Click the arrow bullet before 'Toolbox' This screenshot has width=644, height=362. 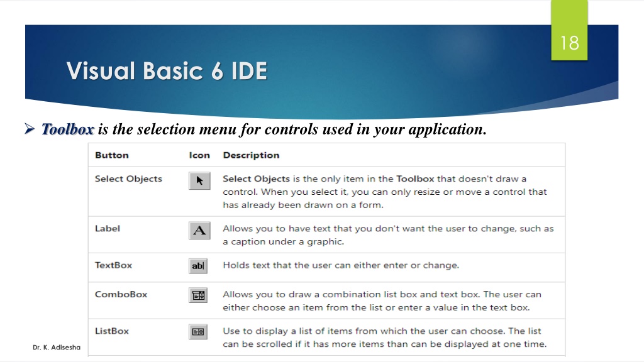29,129
